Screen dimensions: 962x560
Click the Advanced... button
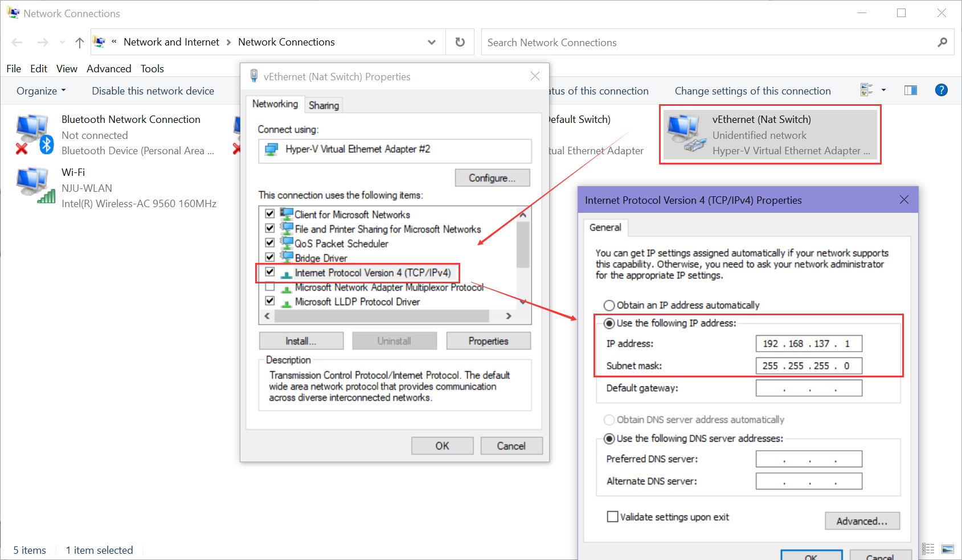862,521
